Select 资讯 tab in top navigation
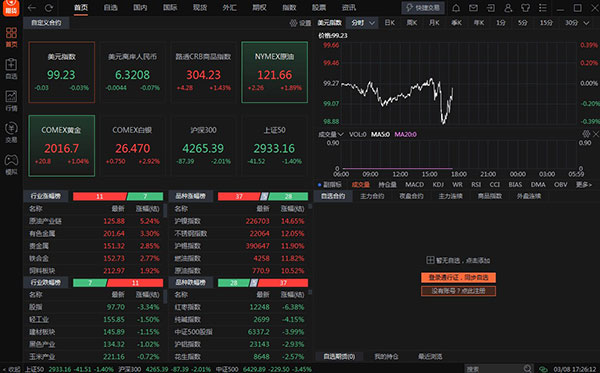 click(x=349, y=8)
